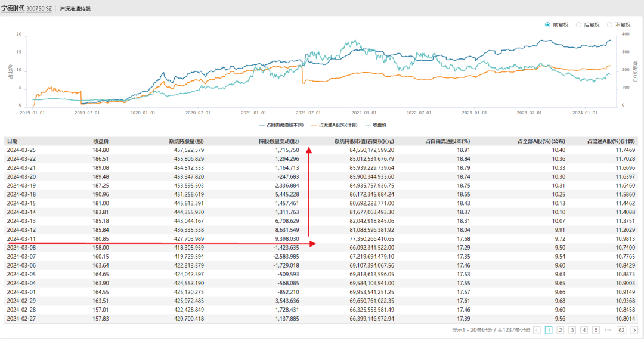
Task: Click closing price 190.96
Action: [x=101, y=195]
